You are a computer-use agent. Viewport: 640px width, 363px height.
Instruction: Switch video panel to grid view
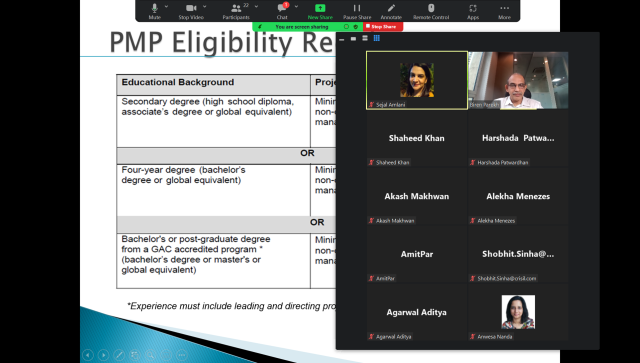pos(377,38)
